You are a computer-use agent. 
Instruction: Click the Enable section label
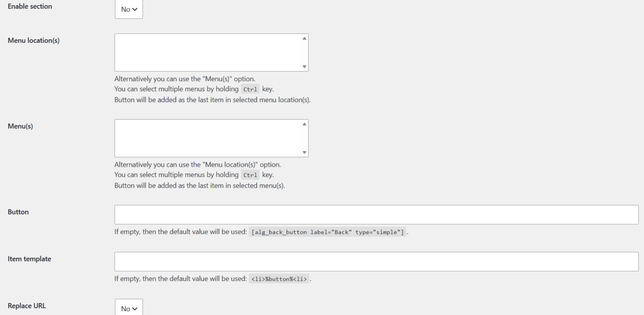pyautogui.click(x=30, y=6)
